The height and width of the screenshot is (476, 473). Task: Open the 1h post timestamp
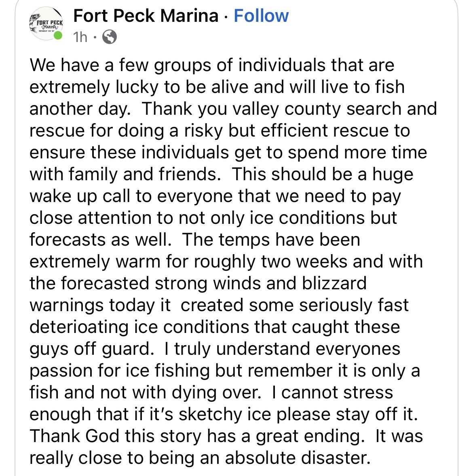[80, 37]
